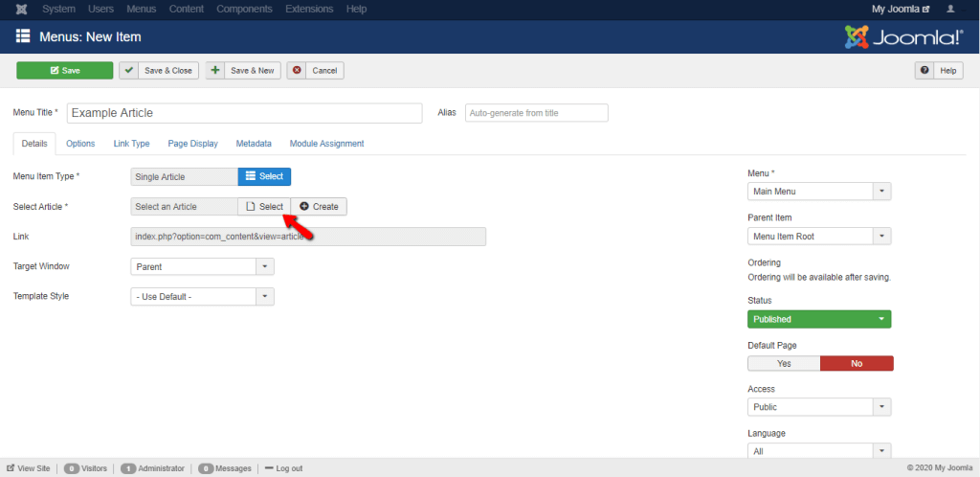Click the Log out link
Viewport: 980px width, 477px height.
[x=283, y=468]
